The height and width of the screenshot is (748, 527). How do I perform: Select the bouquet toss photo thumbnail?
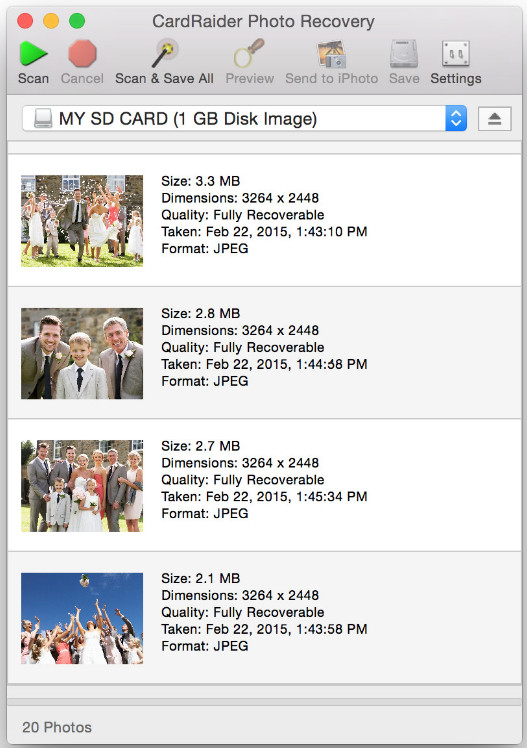coord(82,618)
